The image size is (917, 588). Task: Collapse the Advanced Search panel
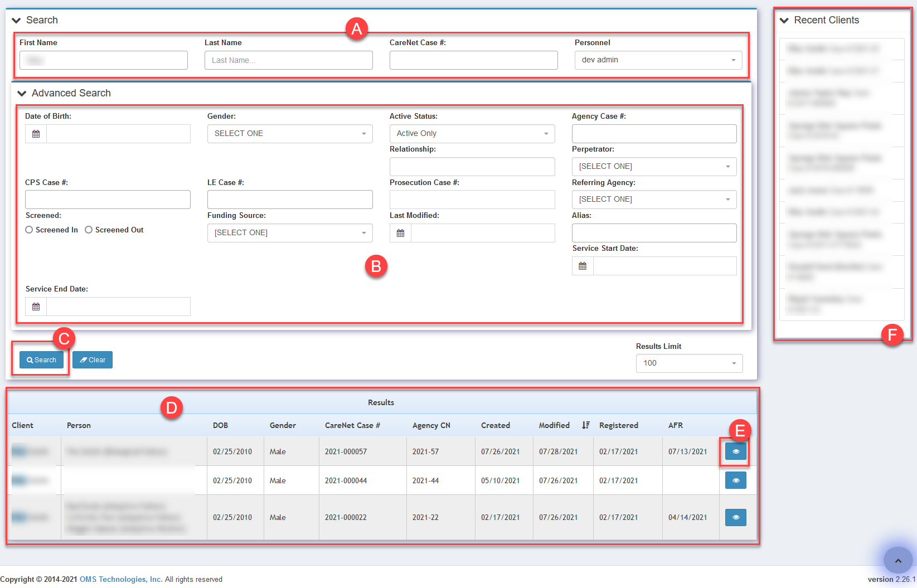click(x=22, y=94)
